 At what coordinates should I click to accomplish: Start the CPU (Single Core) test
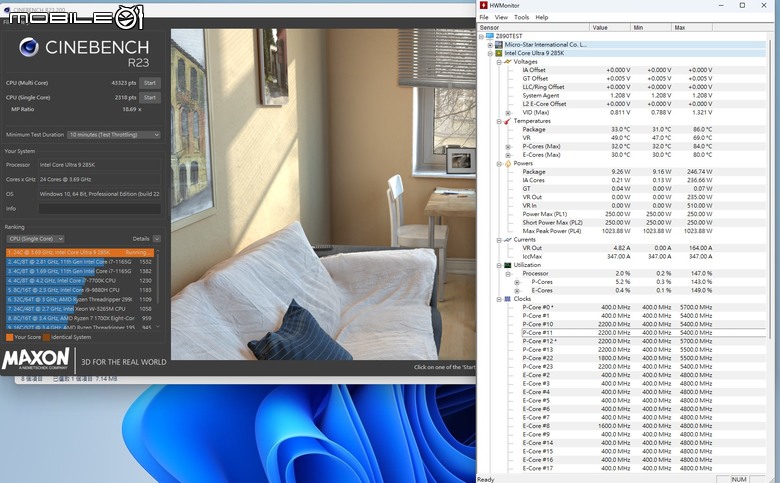point(150,97)
